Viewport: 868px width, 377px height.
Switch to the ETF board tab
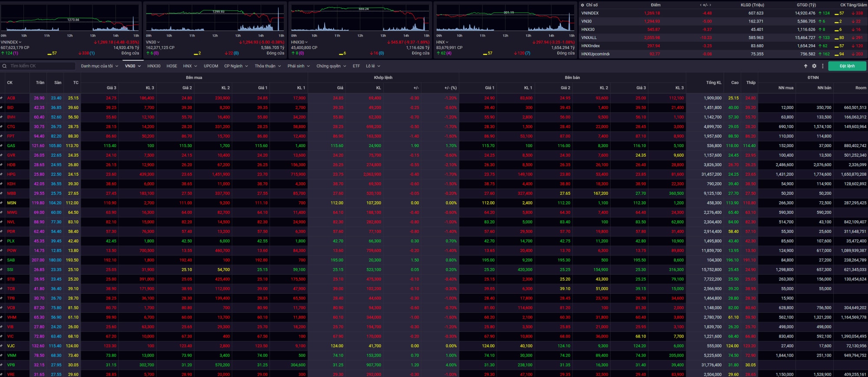pos(356,66)
